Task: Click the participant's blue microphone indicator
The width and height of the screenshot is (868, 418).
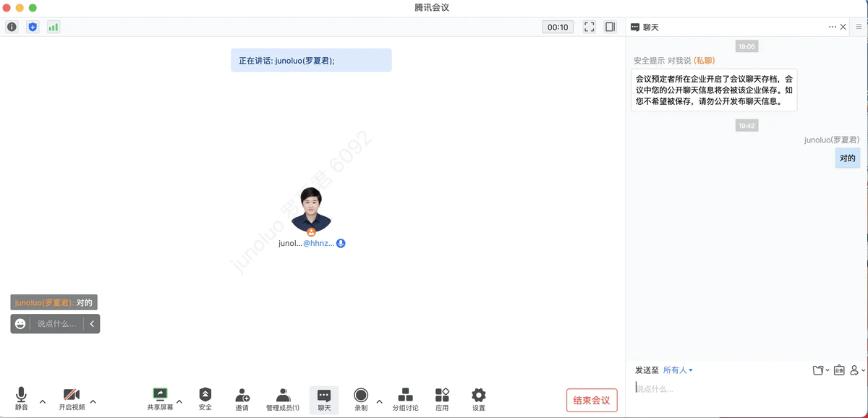Action: (x=341, y=244)
